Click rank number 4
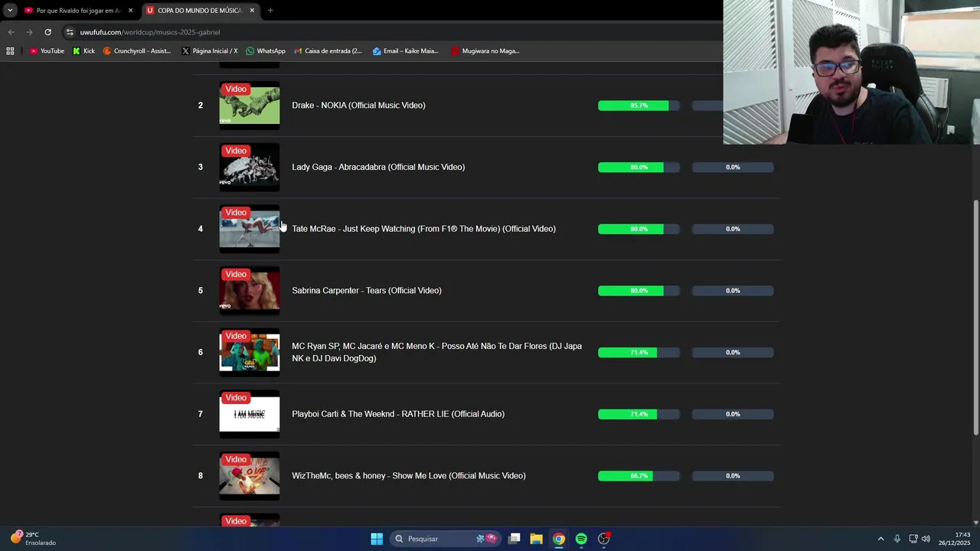 pos(201,229)
